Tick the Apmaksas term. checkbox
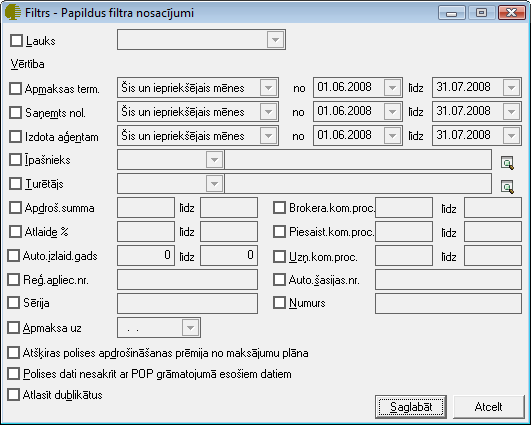 click(x=15, y=88)
